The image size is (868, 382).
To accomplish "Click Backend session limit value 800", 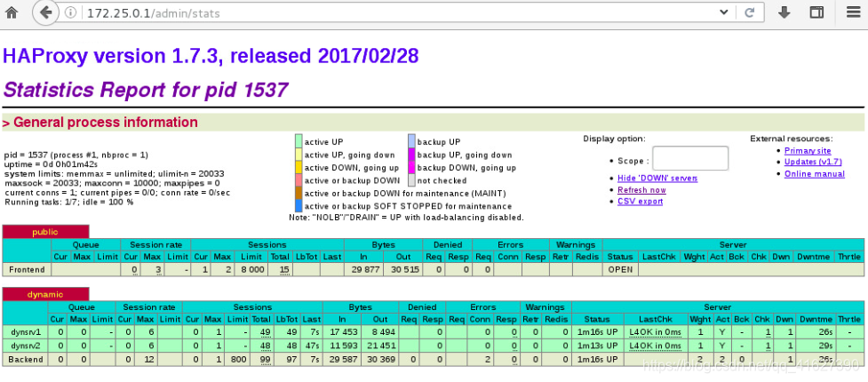I will (241, 359).
